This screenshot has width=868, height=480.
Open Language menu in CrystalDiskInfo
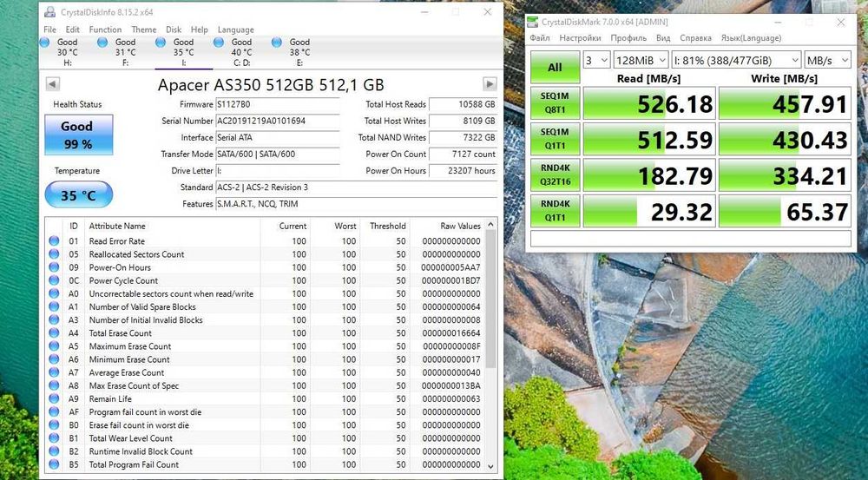click(x=236, y=30)
